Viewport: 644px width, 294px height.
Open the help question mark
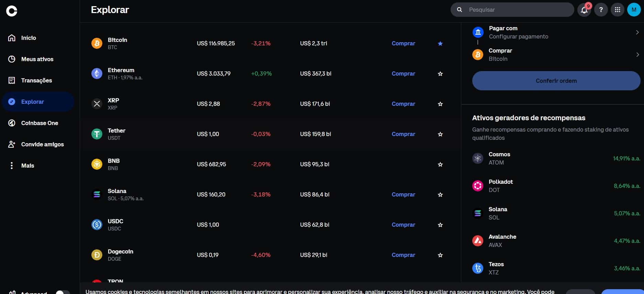tap(601, 10)
